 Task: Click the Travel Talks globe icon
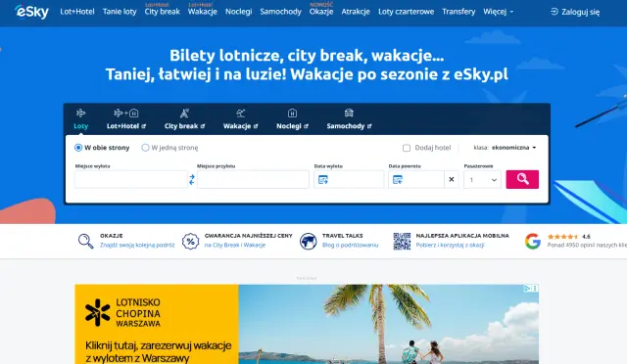[309, 242]
